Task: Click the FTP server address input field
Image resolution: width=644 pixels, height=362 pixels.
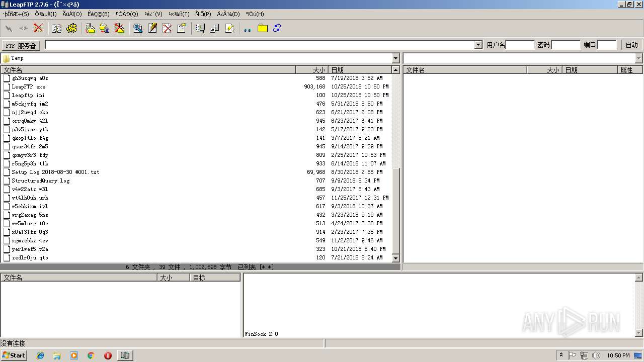Action: [260, 45]
